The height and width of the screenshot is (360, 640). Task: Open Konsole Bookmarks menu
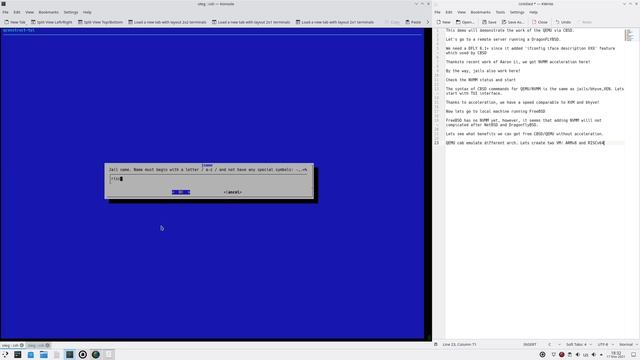point(49,12)
